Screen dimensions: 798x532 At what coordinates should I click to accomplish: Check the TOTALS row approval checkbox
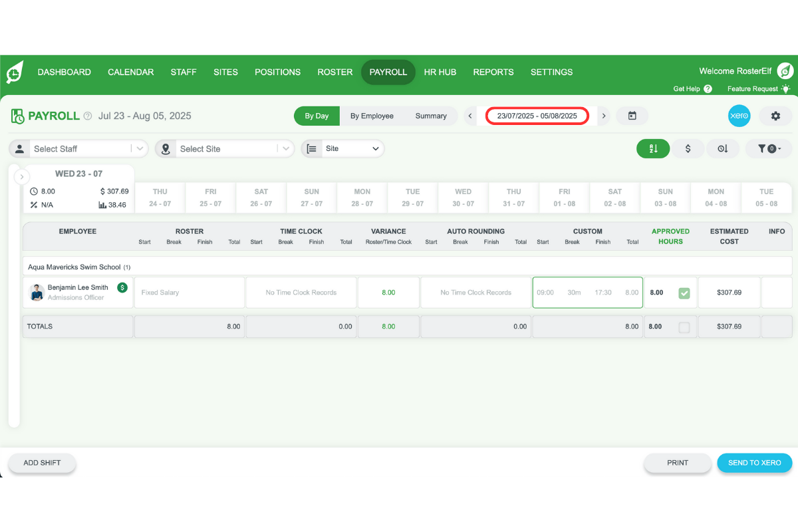coord(686,326)
